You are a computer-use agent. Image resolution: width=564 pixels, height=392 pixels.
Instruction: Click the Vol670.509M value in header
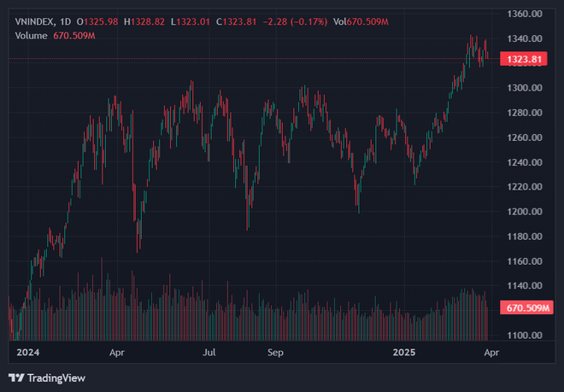[x=361, y=22]
